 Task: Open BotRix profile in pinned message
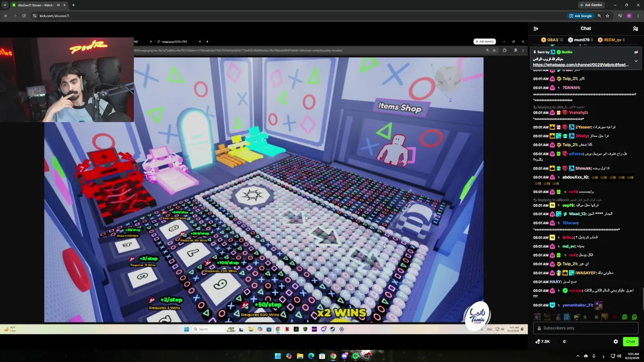tap(568, 52)
